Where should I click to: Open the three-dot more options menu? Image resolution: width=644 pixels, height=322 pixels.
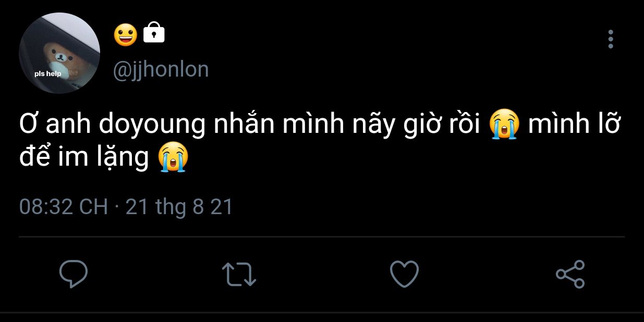coord(611,39)
